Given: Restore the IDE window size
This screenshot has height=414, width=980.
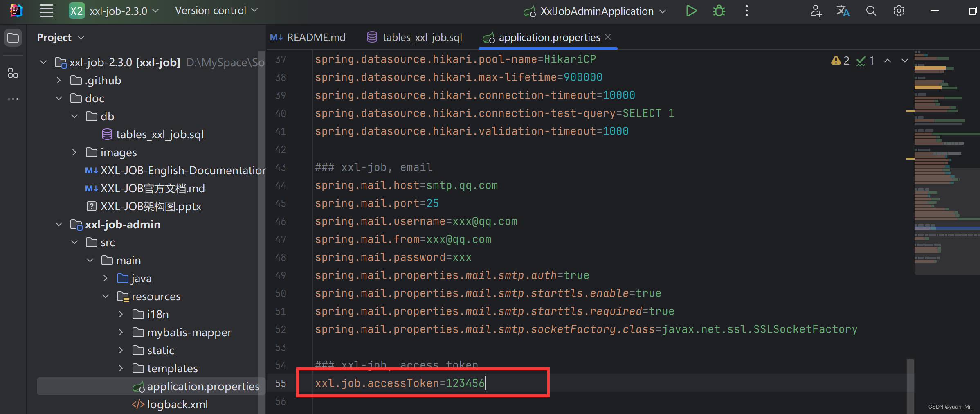Looking at the screenshot, I should (x=973, y=11).
